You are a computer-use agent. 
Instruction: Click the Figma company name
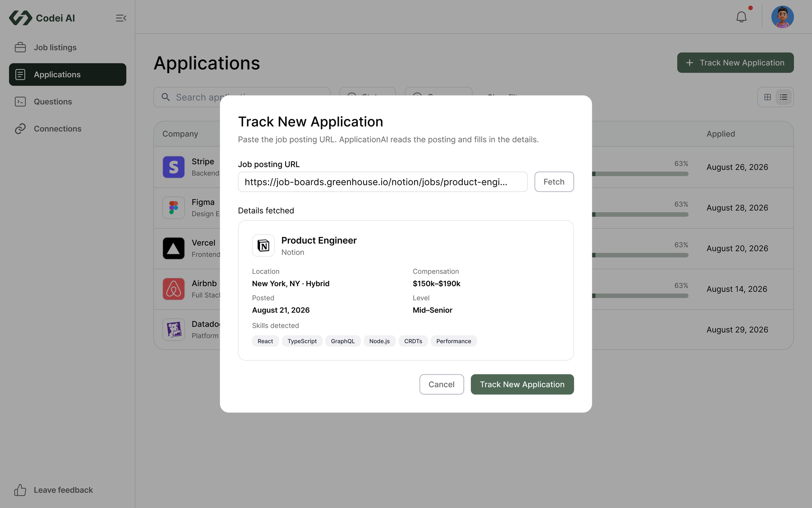click(x=203, y=202)
